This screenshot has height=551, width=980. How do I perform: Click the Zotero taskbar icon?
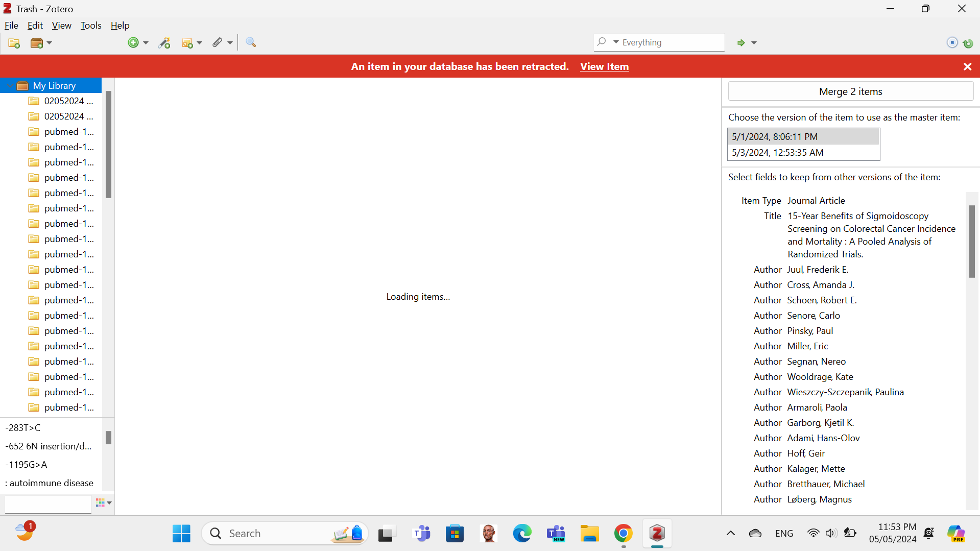coord(657,534)
